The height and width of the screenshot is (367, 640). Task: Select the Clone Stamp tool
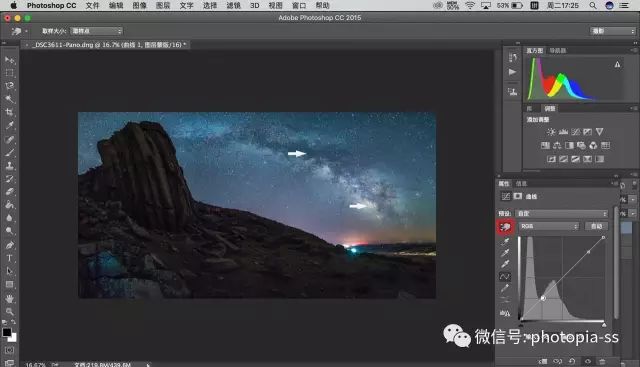tap(9, 165)
